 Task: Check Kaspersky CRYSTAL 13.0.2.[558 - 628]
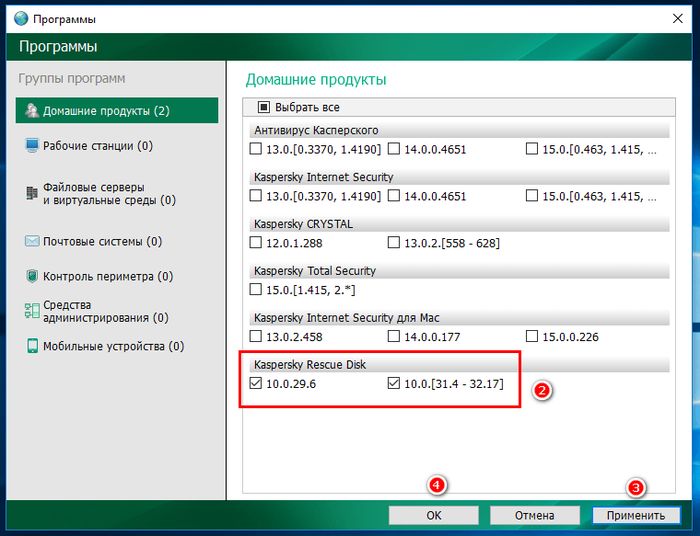click(393, 242)
